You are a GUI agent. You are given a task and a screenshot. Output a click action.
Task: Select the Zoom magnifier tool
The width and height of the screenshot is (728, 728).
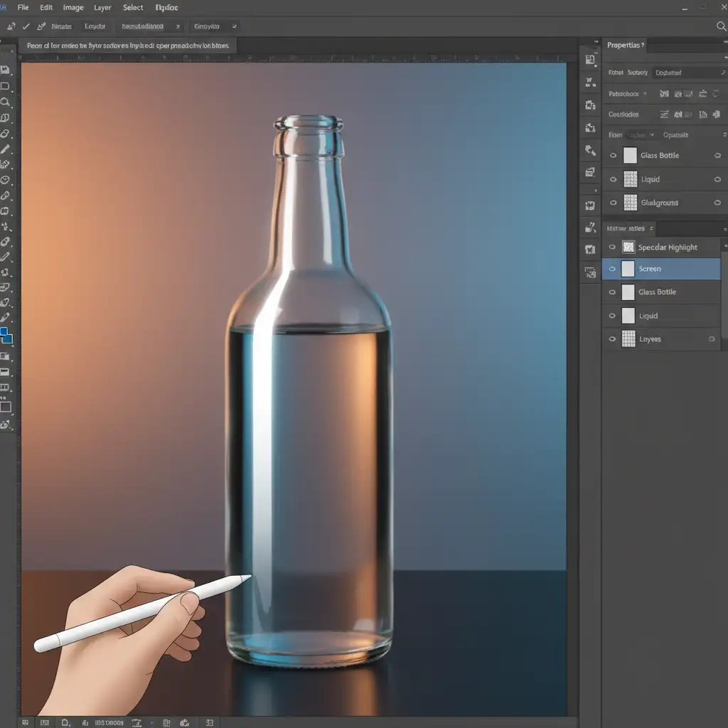(5, 102)
